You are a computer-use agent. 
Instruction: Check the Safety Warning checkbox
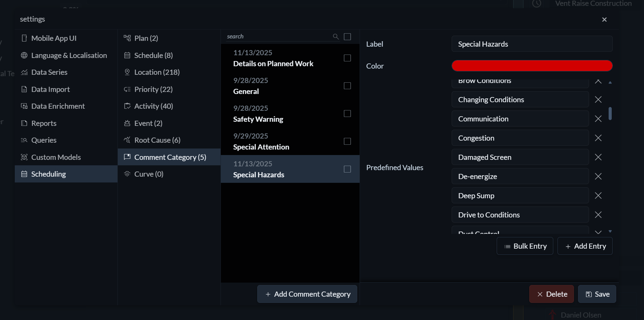(x=347, y=114)
